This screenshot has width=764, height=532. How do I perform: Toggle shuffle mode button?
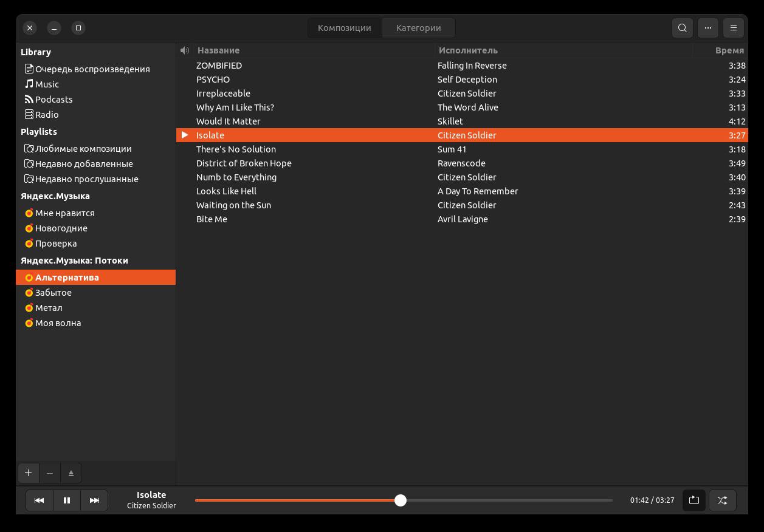[x=722, y=500]
